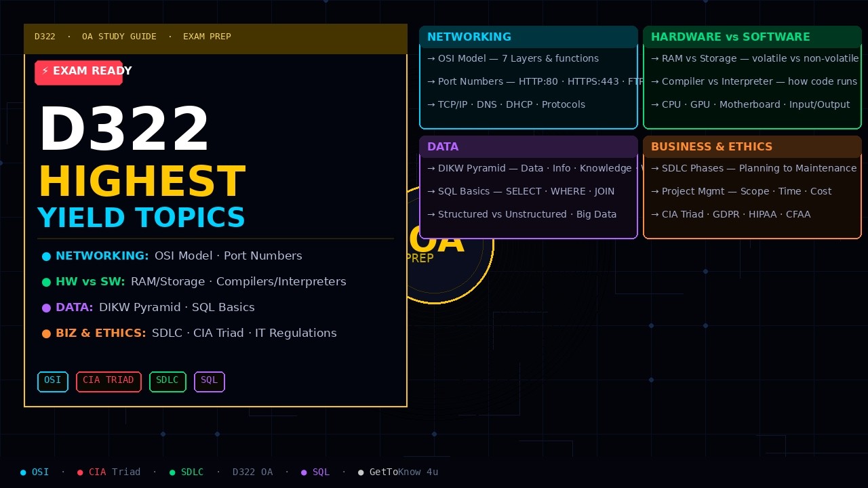Viewport: 868px width, 488px height.
Task: Click 'CIA Triad' in the bottom ticker
Action: point(115,472)
